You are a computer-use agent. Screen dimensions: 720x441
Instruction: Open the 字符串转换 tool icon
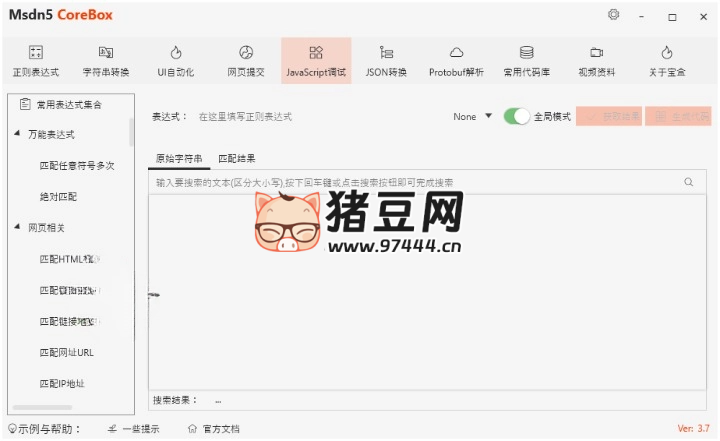(x=106, y=52)
